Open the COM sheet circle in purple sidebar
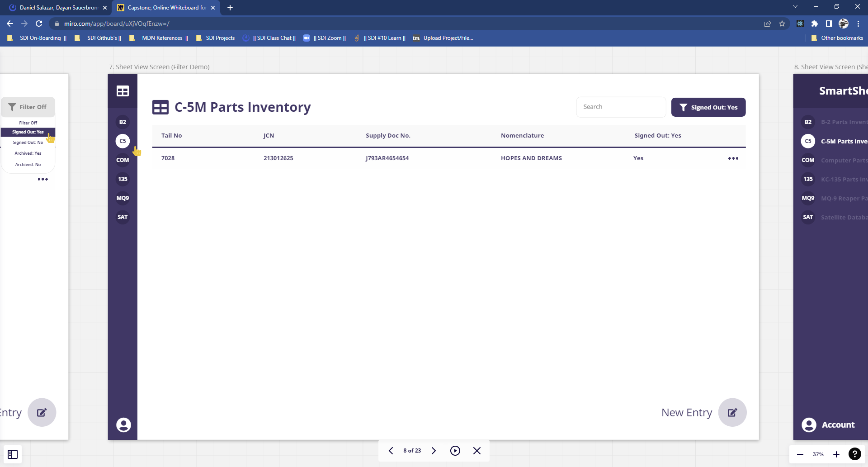The height and width of the screenshot is (467, 868). [123, 160]
